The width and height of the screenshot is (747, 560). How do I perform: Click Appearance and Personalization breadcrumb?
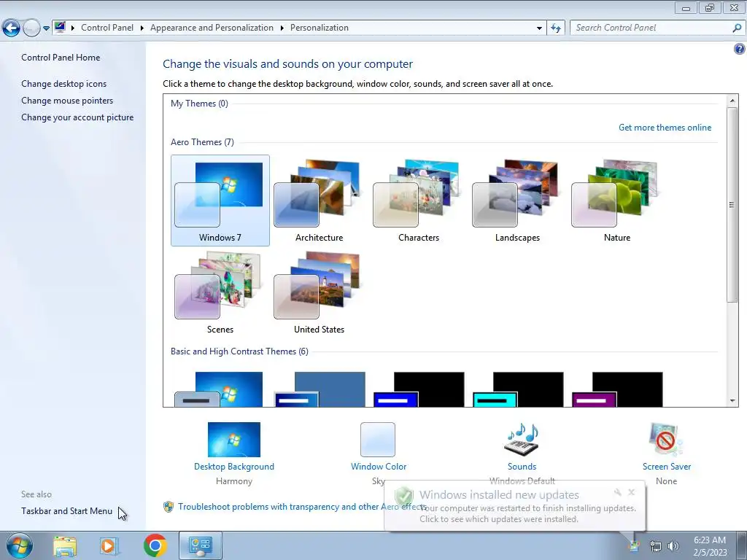coord(212,28)
